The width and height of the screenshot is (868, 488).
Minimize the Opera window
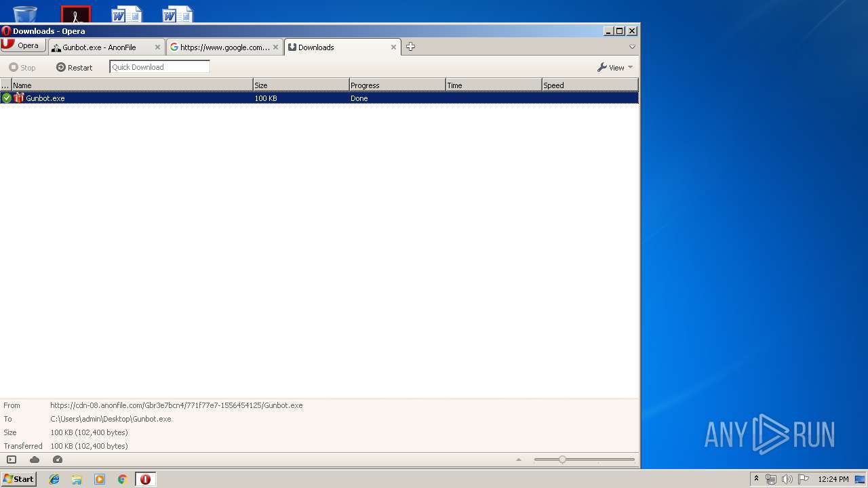(608, 30)
